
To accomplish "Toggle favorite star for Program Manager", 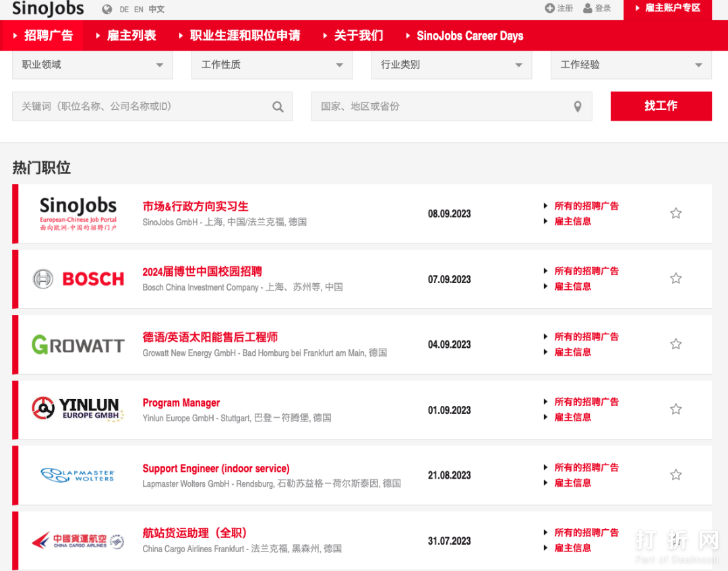I will tap(675, 409).
